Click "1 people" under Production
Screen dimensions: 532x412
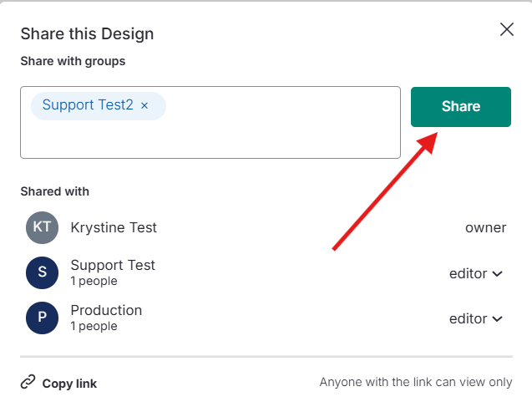tap(94, 326)
